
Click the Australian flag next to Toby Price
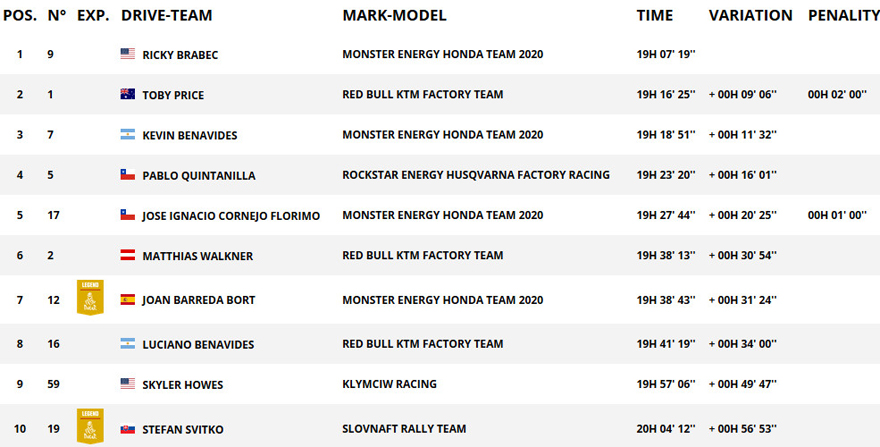click(x=127, y=94)
